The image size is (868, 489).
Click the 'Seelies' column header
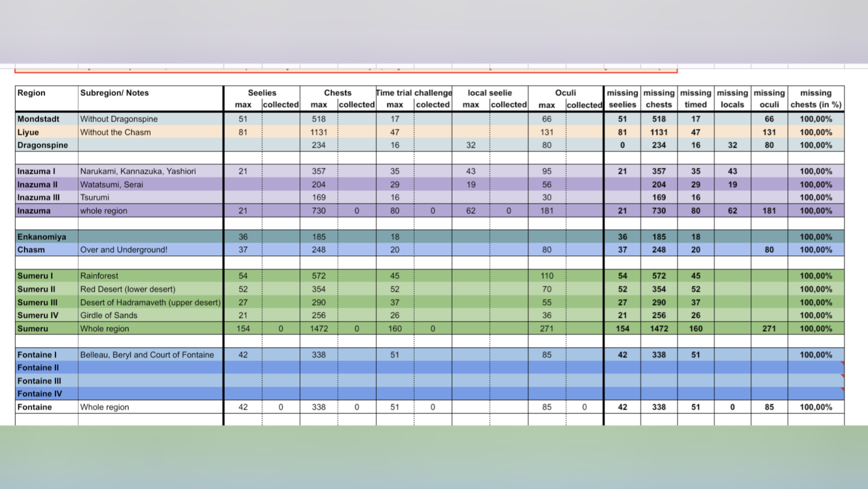pyautogui.click(x=262, y=93)
